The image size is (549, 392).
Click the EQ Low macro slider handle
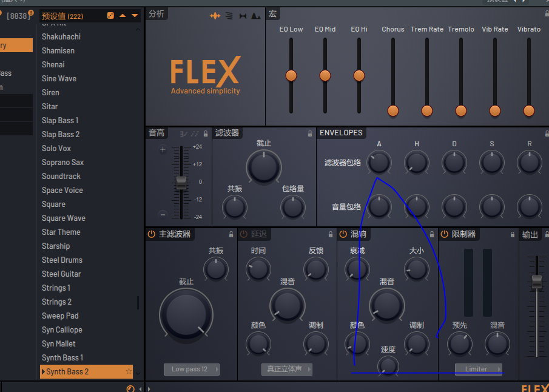tap(291, 76)
